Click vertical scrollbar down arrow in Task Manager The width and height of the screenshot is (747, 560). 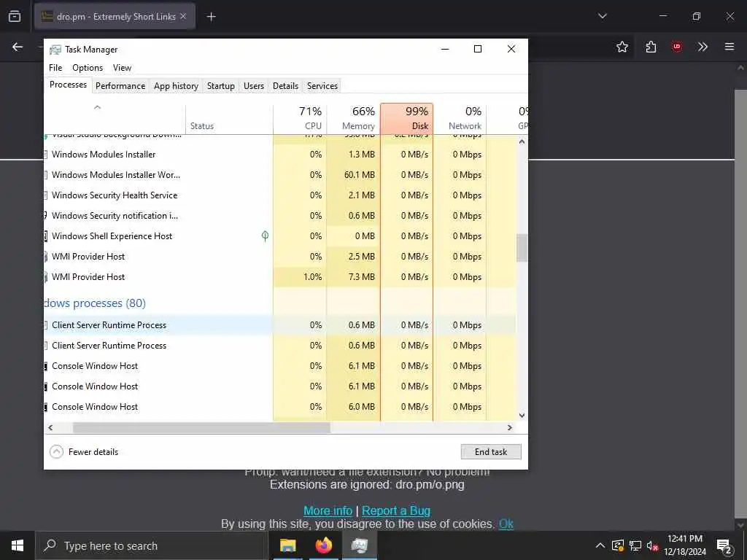click(x=522, y=415)
